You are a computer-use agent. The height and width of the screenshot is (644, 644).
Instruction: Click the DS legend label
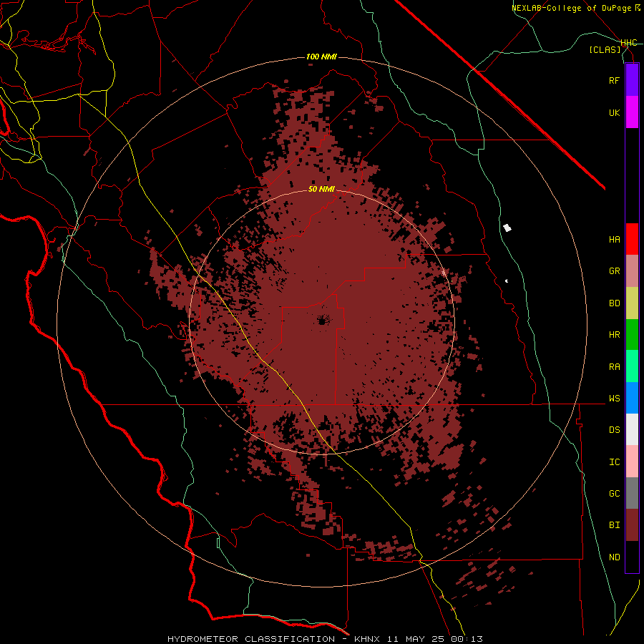click(614, 429)
